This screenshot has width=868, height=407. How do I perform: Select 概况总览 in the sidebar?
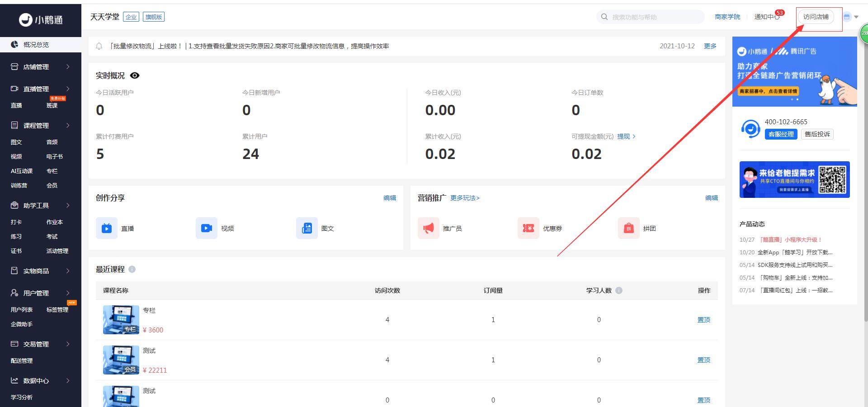tap(36, 45)
